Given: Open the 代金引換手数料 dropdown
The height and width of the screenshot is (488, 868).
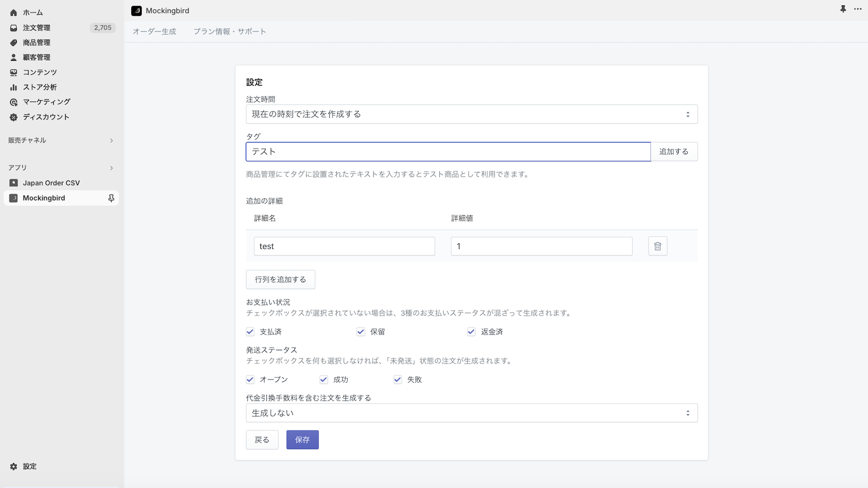Looking at the screenshot, I should [471, 413].
